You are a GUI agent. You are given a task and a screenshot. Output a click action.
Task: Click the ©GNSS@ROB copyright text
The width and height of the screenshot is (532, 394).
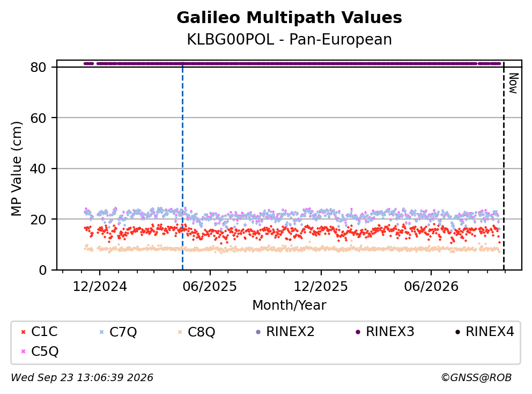(476, 378)
